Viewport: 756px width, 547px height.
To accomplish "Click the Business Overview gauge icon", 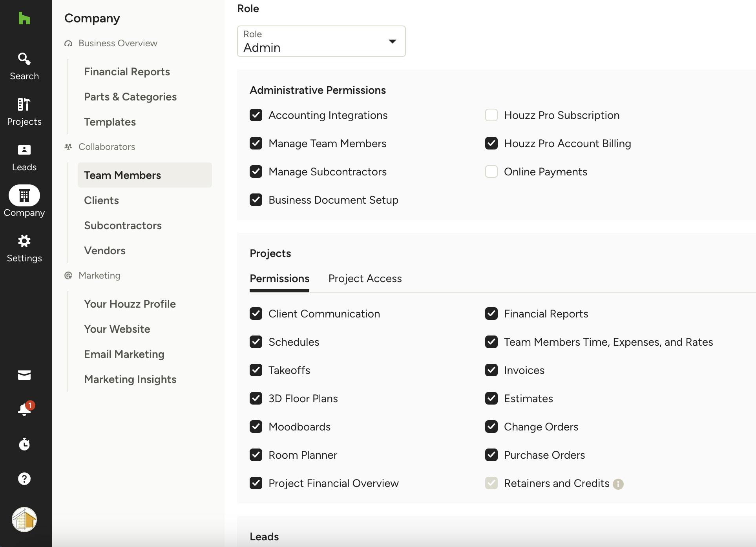I will pyautogui.click(x=68, y=43).
